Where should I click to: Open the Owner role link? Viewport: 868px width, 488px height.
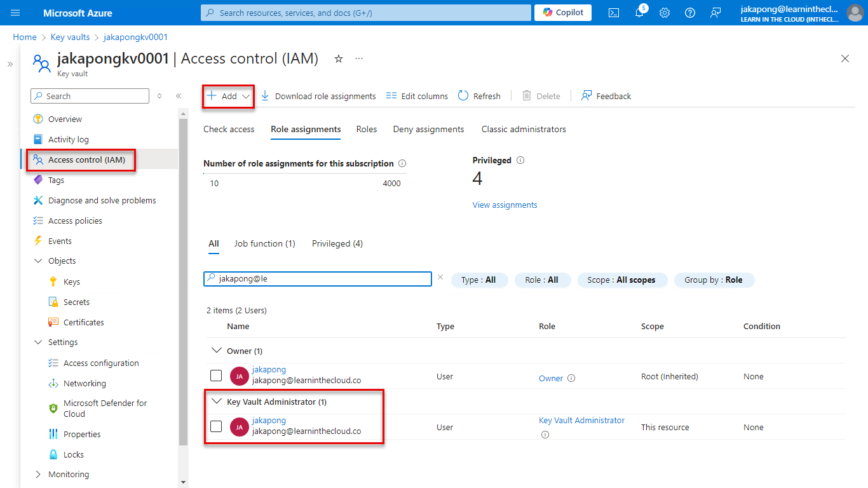click(551, 378)
